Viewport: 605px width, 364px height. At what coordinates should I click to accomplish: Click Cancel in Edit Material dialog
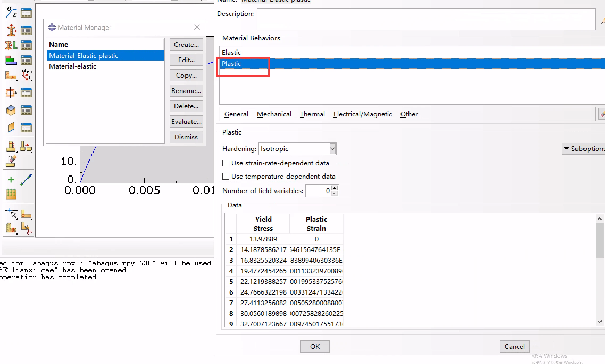point(515,346)
